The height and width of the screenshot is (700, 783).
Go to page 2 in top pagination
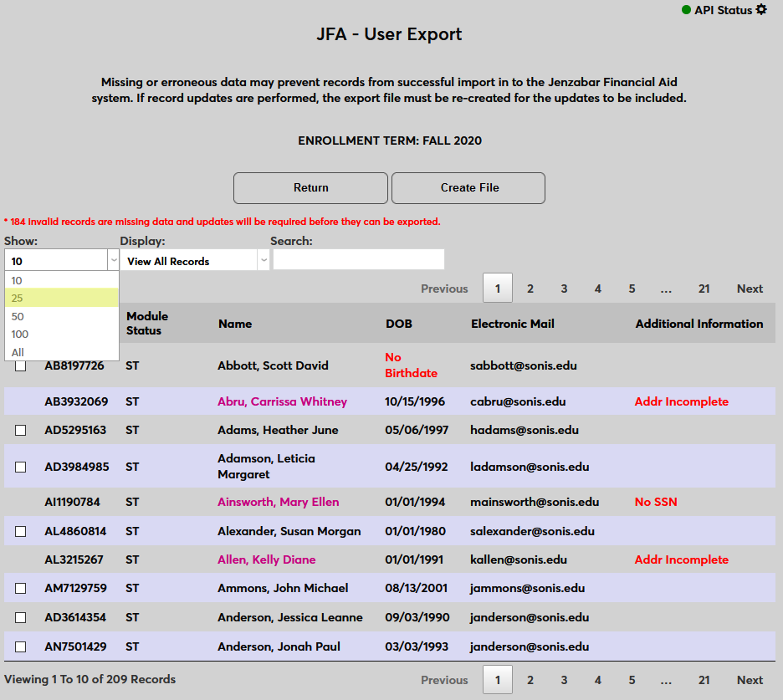click(x=530, y=289)
